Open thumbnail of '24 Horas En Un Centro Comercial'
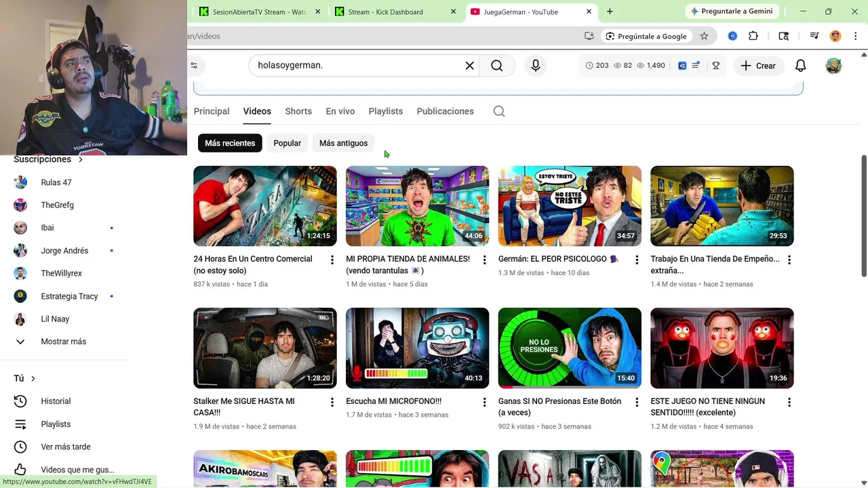Image resolution: width=868 pixels, height=488 pixels. tap(265, 206)
